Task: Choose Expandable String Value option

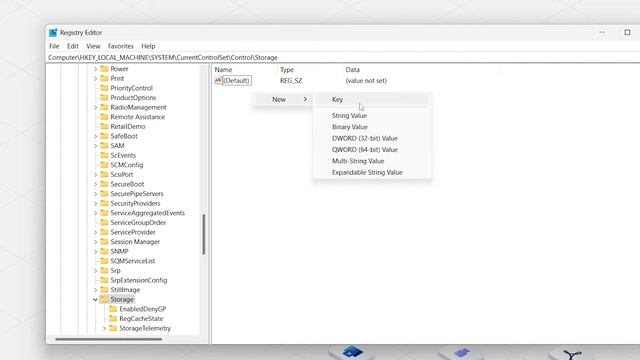Action: click(372, 173)
